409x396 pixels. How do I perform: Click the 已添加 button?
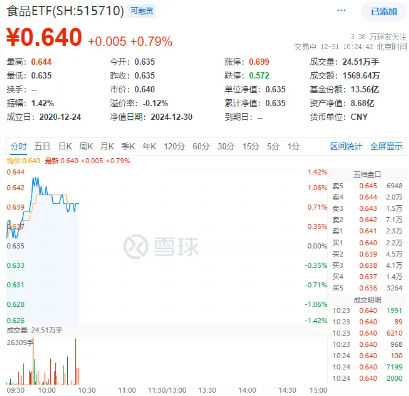384,12
